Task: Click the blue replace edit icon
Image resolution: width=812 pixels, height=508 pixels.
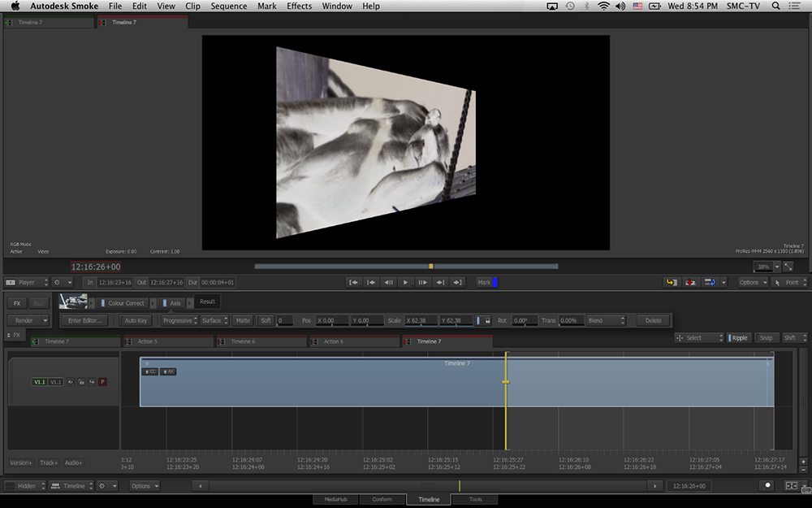Action: pyautogui.click(x=710, y=282)
